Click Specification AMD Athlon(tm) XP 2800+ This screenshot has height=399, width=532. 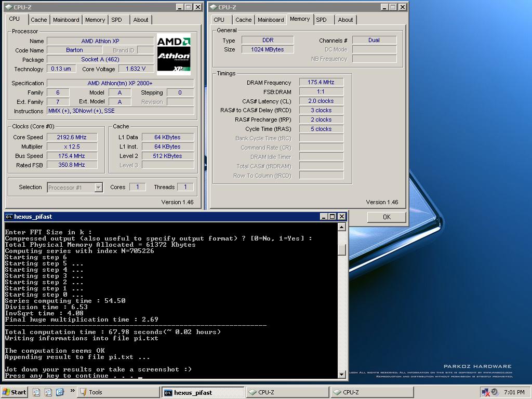tap(120, 83)
